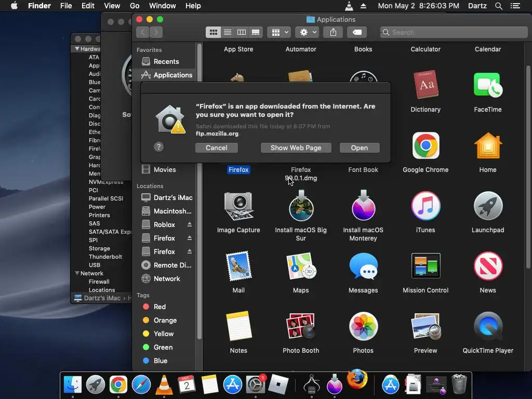Click VLC icon in the Dock
Viewport: 532px width, 399px height.
pos(164,385)
